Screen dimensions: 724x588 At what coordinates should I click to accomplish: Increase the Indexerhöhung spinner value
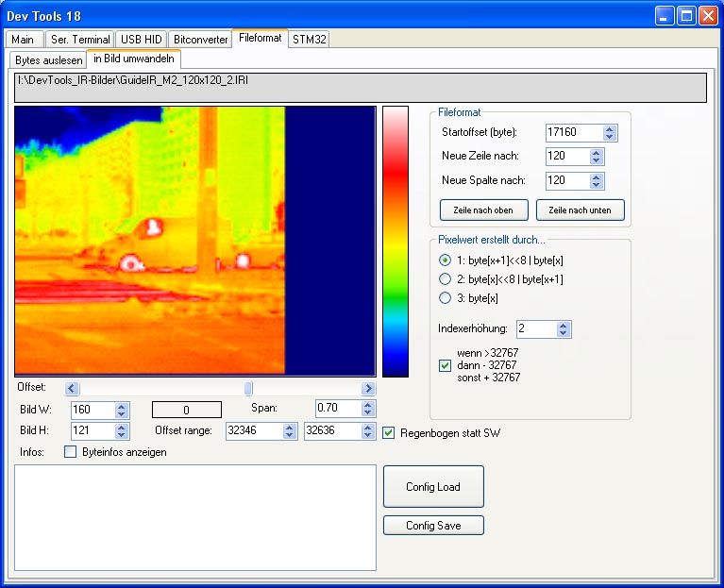[x=564, y=326]
